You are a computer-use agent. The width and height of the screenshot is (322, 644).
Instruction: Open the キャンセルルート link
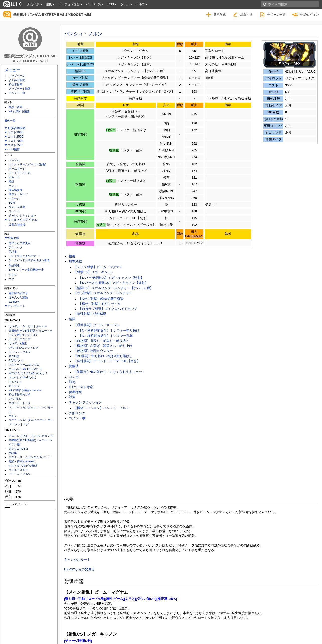tap(77, 560)
